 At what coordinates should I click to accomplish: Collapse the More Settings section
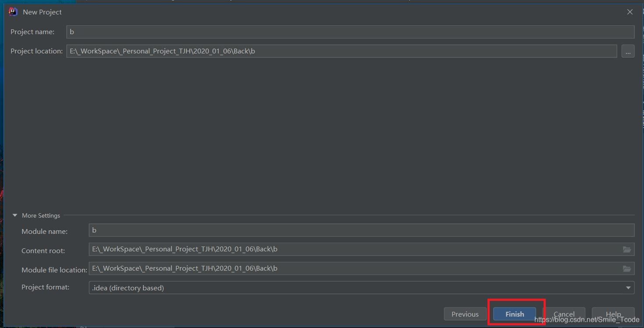coord(15,215)
